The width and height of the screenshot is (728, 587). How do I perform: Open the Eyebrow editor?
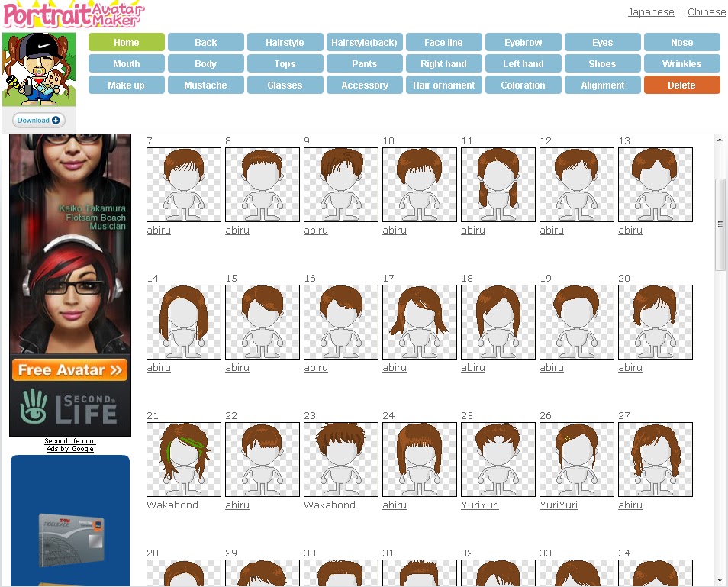(x=523, y=42)
